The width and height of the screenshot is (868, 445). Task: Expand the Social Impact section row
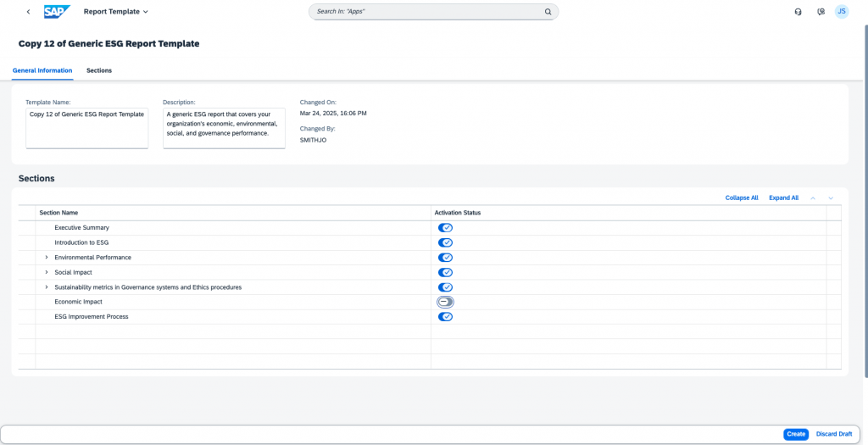coord(47,272)
